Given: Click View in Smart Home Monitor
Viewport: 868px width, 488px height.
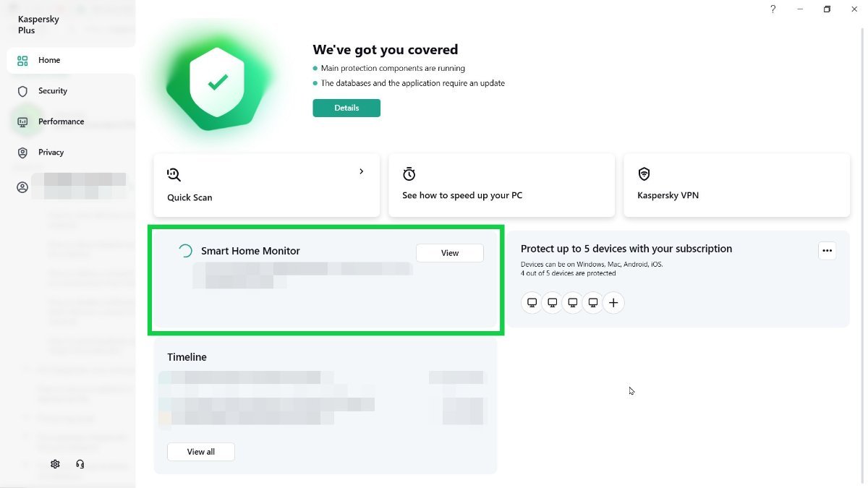Looking at the screenshot, I should pyautogui.click(x=450, y=253).
